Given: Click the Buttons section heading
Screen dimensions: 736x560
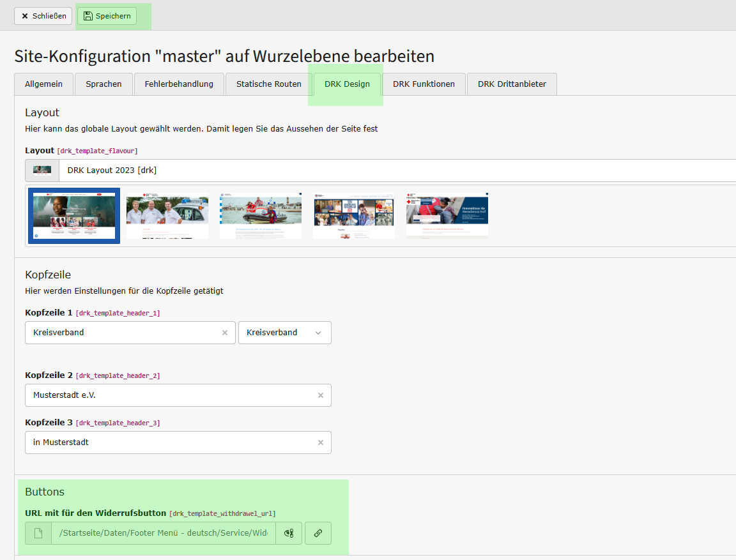Looking at the screenshot, I should [45, 492].
